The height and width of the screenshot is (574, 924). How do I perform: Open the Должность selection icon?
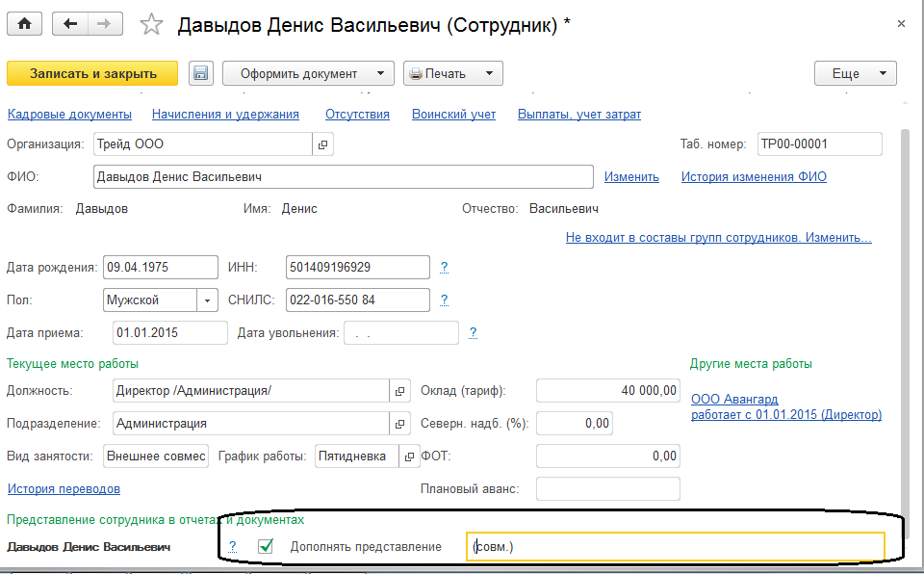tap(399, 391)
